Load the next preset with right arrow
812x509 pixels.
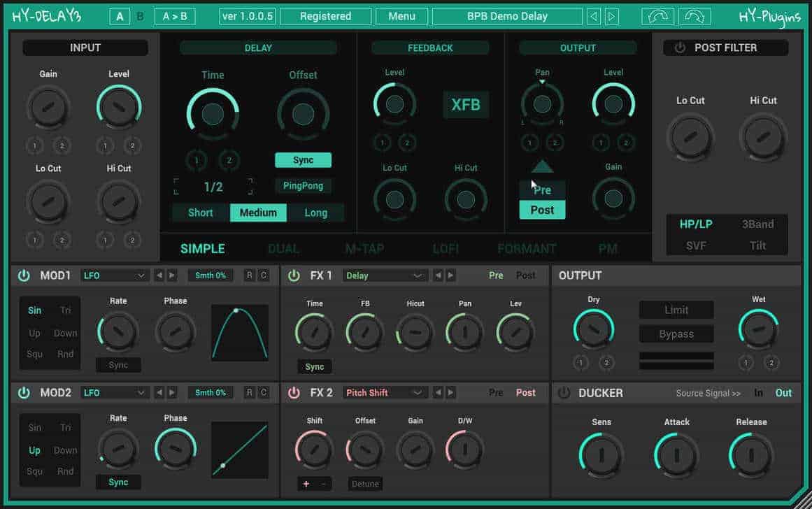[611, 16]
